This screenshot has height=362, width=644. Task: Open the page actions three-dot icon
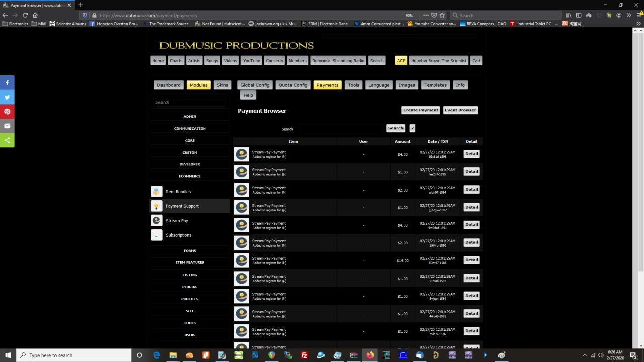tap(426, 15)
